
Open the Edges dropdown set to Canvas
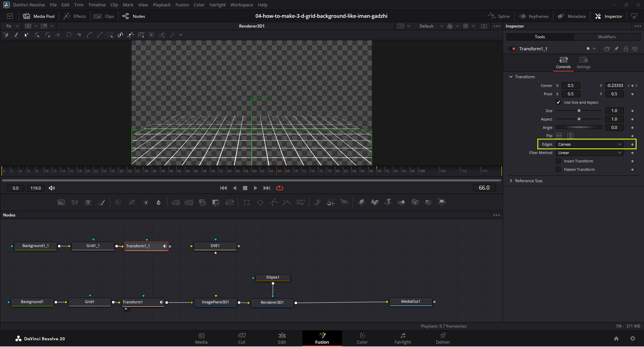[589, 144]
